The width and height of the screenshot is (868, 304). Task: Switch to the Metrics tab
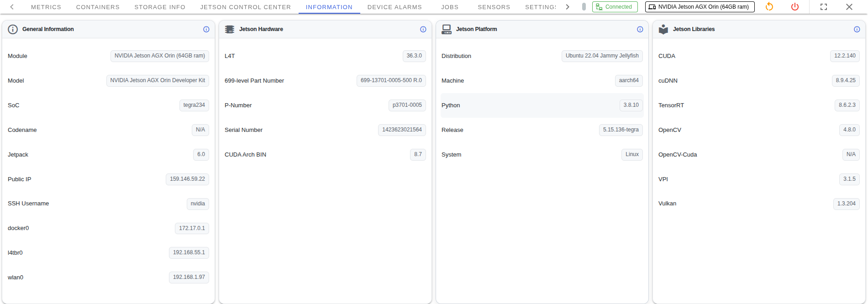pyautogui.click(x=46, y=7)
